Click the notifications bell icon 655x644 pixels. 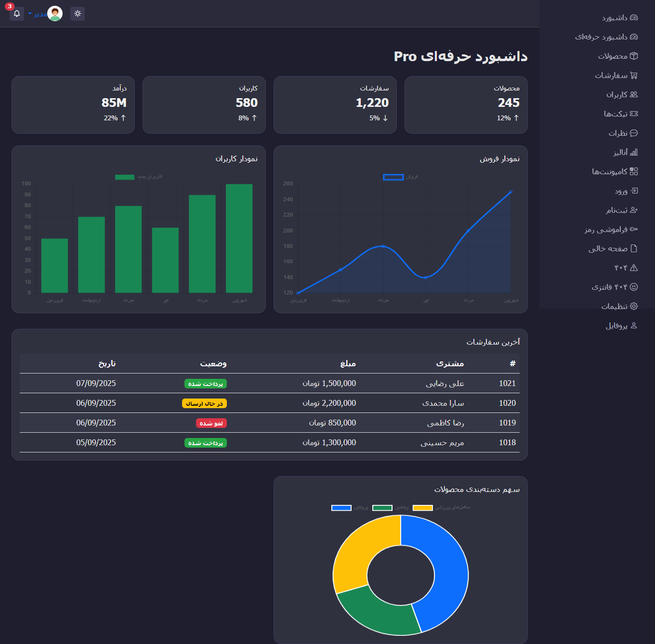click(x=17, y=13)
